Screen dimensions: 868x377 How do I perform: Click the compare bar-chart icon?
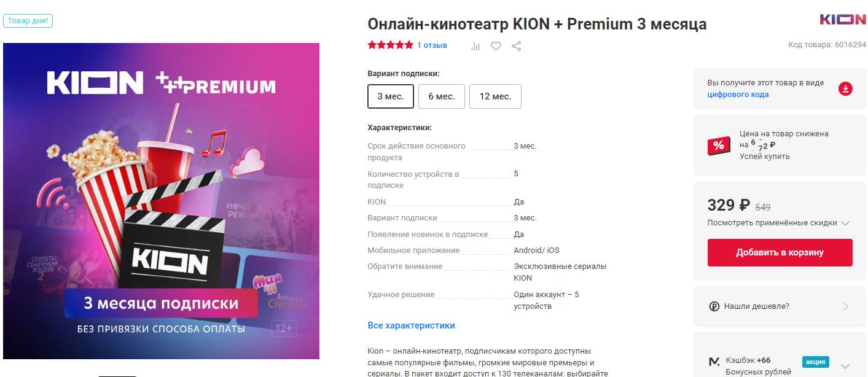coord(475,46)
